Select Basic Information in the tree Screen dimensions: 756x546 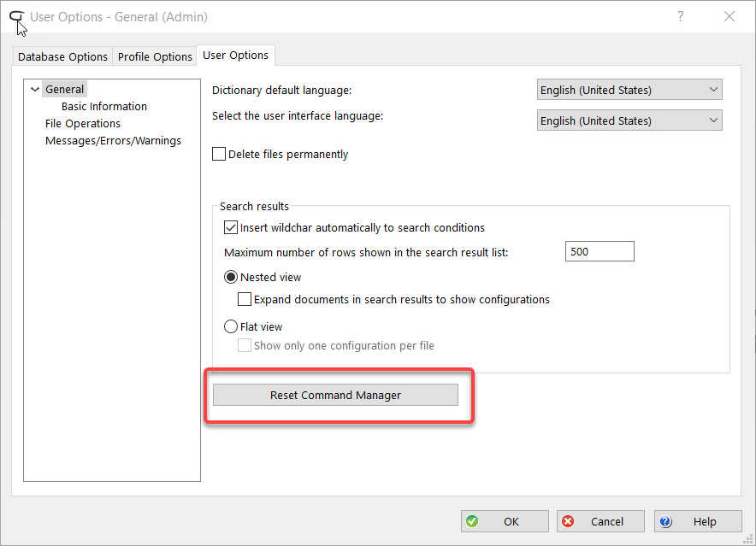(x=104, y=107)
